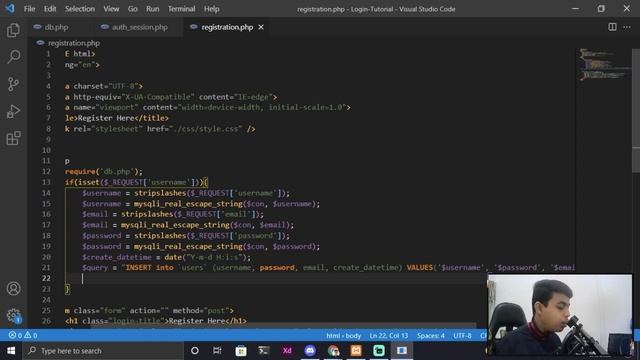
Task: Split the editor to the right
Action: (612, 27)
